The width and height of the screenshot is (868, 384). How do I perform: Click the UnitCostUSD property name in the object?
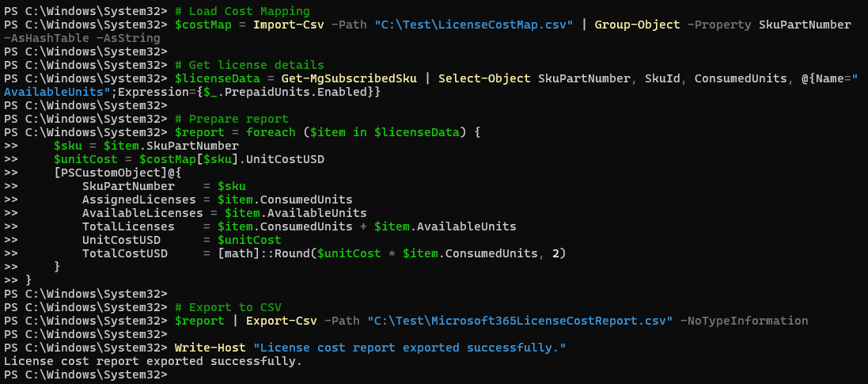pos(121,240)
